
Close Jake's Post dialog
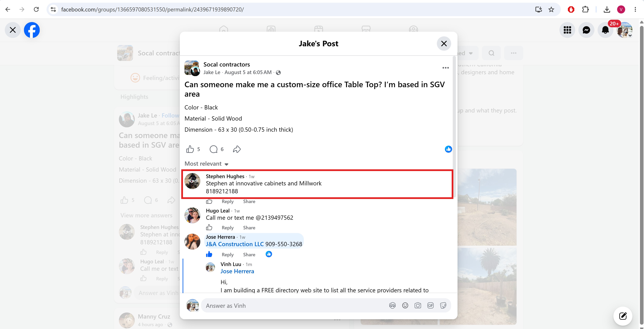point(444,44)
